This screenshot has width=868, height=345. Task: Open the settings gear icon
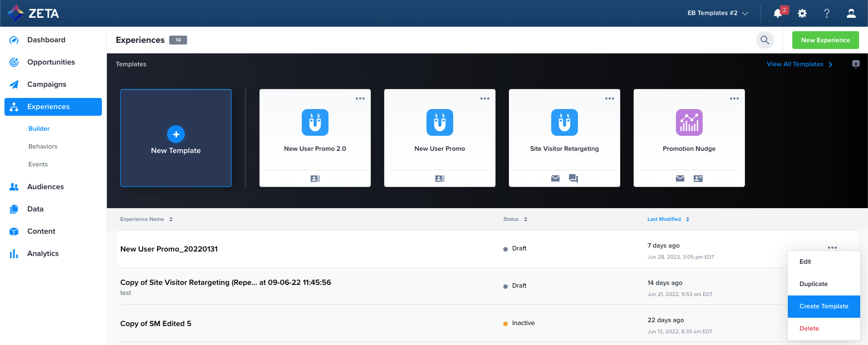click(802, 13)
